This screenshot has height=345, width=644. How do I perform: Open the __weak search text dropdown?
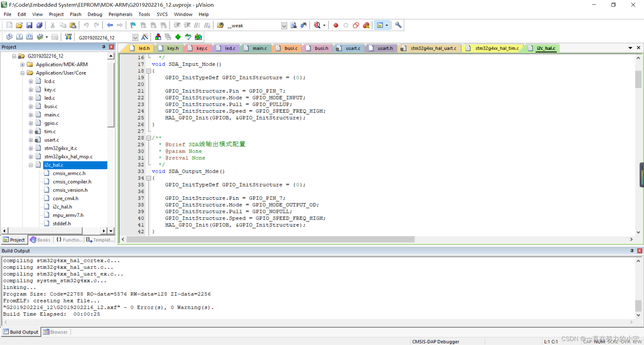(x=284, y=26)
